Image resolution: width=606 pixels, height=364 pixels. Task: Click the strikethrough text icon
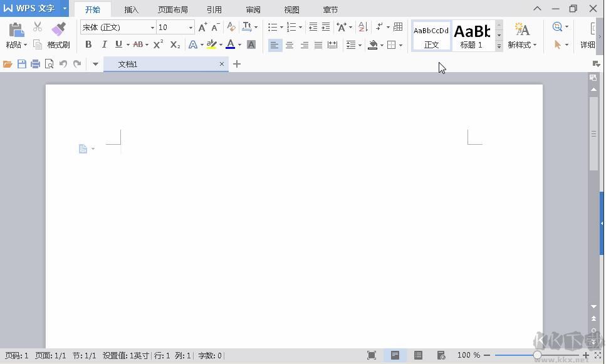[138, 44]
